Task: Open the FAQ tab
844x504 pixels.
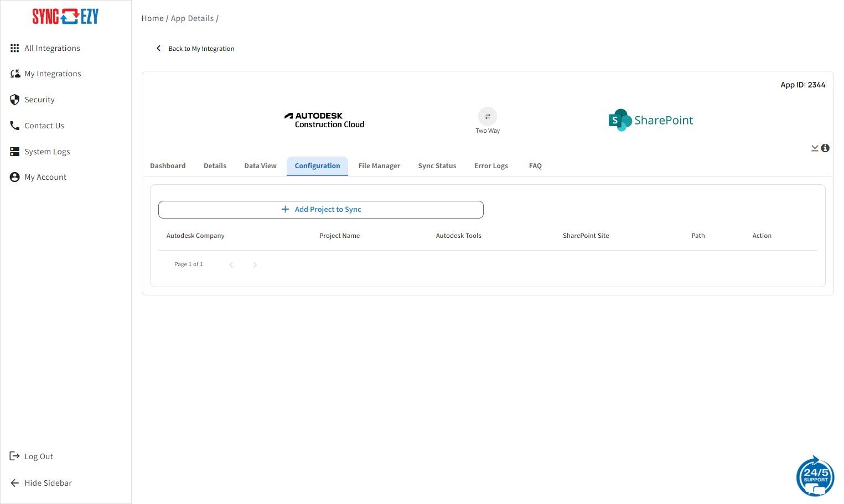Action: tap(535, 166)
